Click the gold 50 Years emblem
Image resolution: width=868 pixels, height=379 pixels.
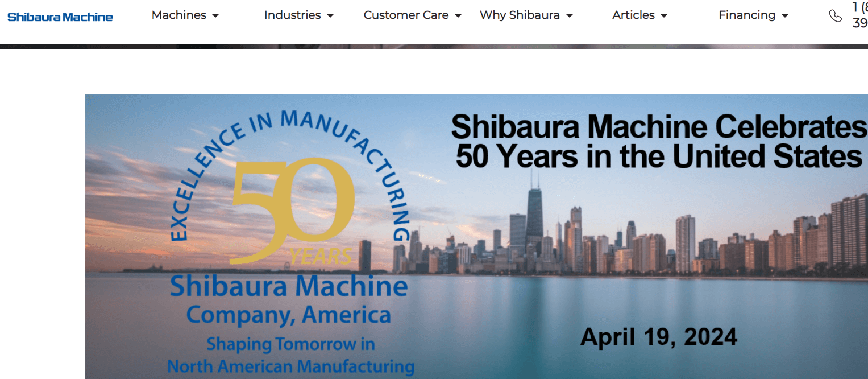pos(293,211)
